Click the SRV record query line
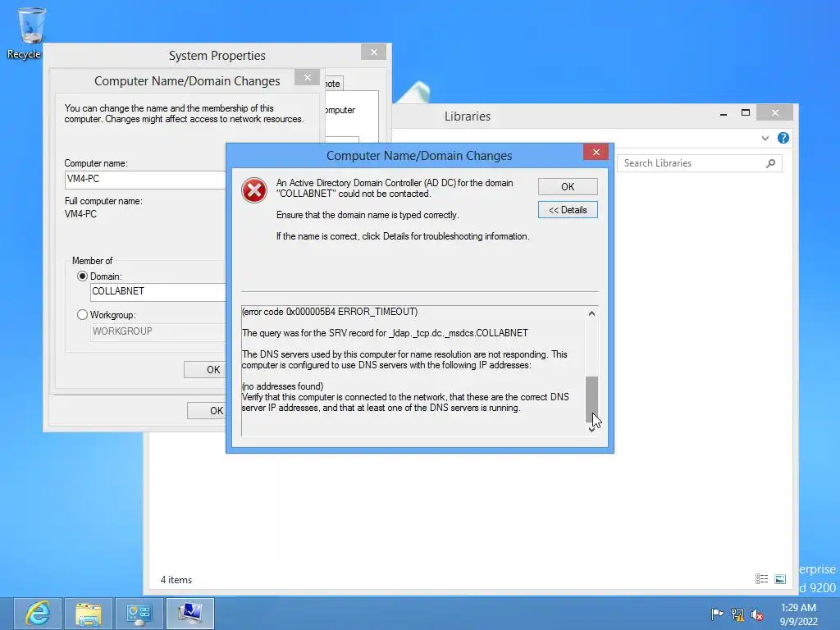Viewport: 840px width, 630px height. pyautogui.click(x=386, y=333)
